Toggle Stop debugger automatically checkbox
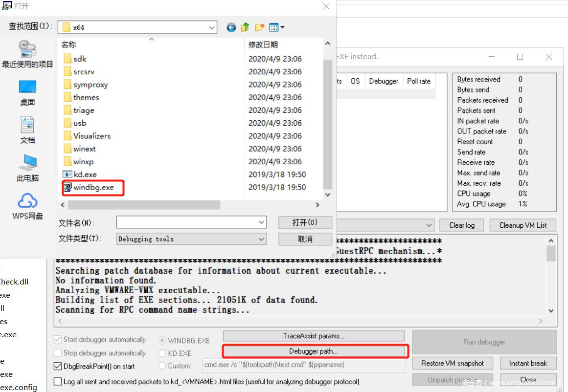Image resolution: width=568 pixels, height=392 pixels. click(x=57, y=353)
